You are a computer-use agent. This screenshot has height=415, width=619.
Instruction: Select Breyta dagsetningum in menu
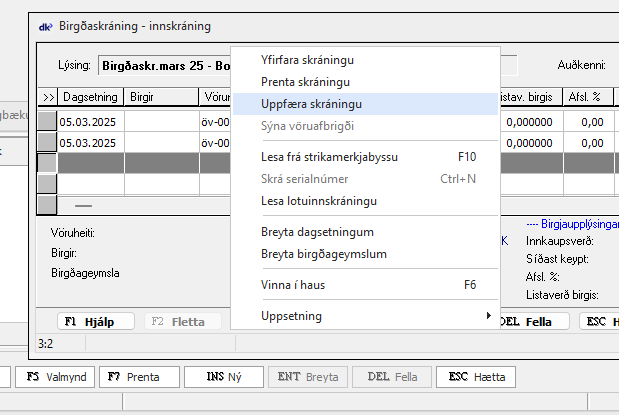pos(316,232)
